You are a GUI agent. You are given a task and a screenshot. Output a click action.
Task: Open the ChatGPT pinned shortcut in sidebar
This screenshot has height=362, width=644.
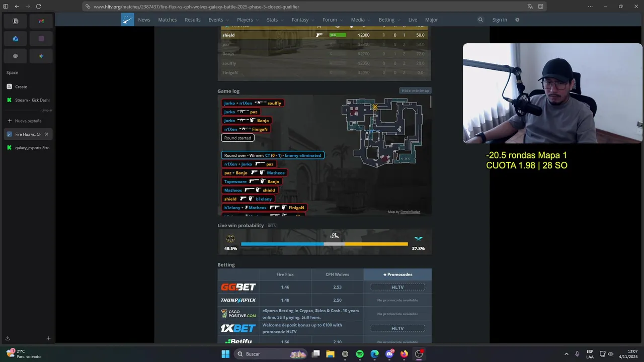pyautogui.click(x=15, y=56)
